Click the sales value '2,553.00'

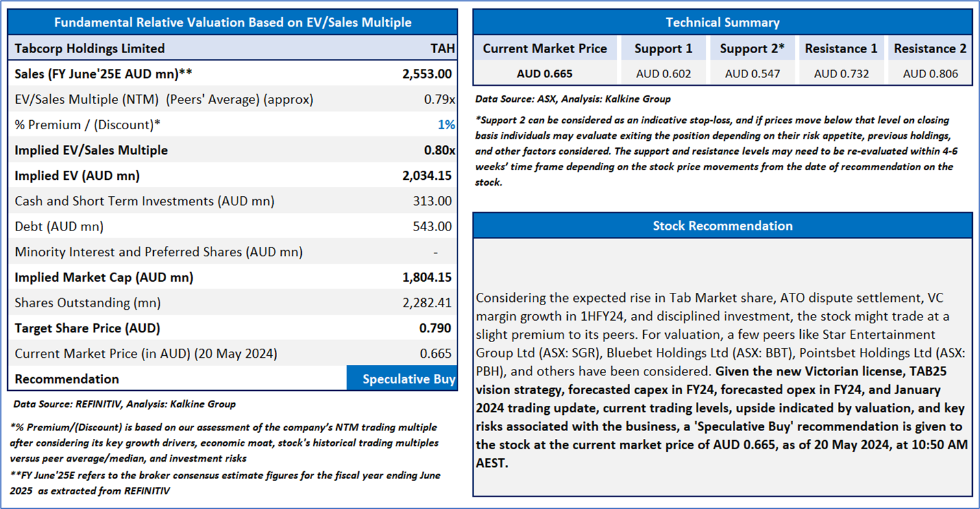427,73
